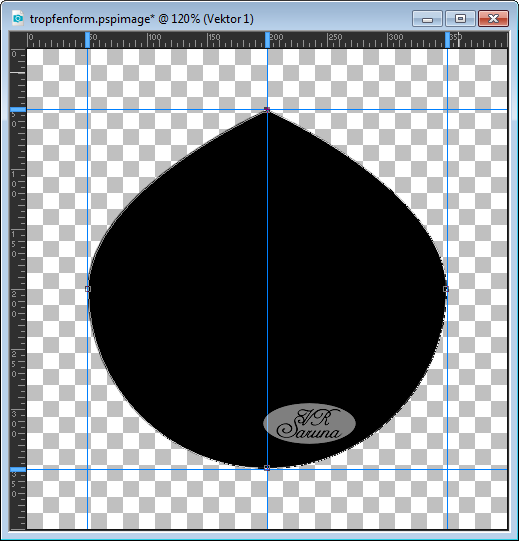519x541 pixels.
Task: Click the guide handle near 50 on top ruler
Action: point(87,40)
